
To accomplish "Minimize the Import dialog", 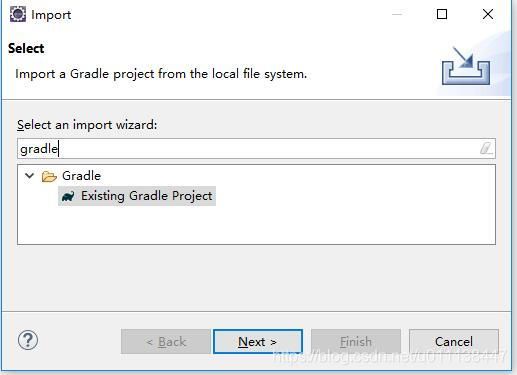I will (x=397, y=14).
